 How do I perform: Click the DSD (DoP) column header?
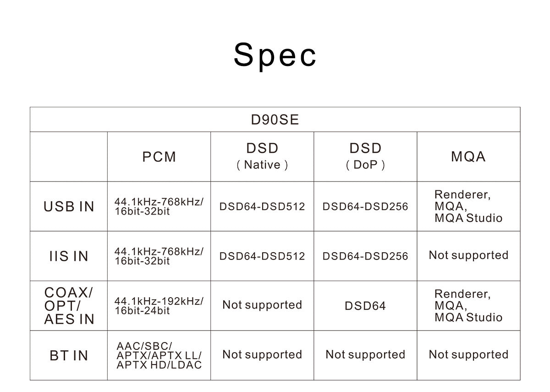[365, 156]
